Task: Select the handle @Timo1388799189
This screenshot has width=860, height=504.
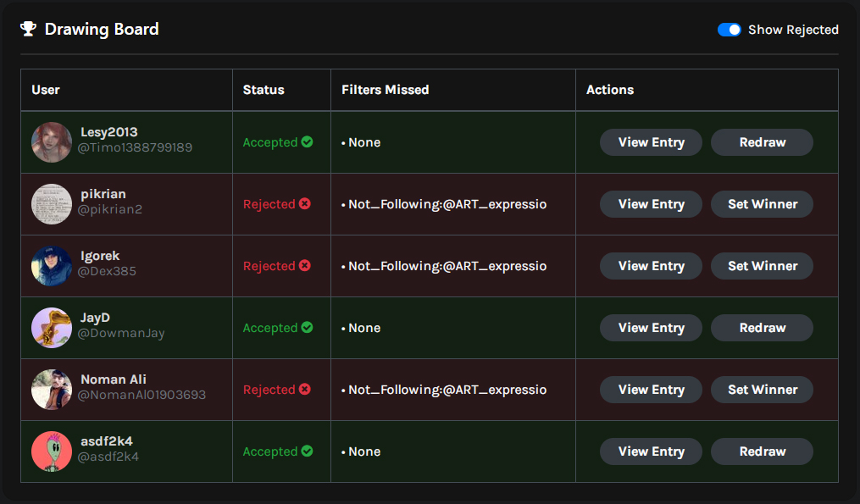Action: 135,147
